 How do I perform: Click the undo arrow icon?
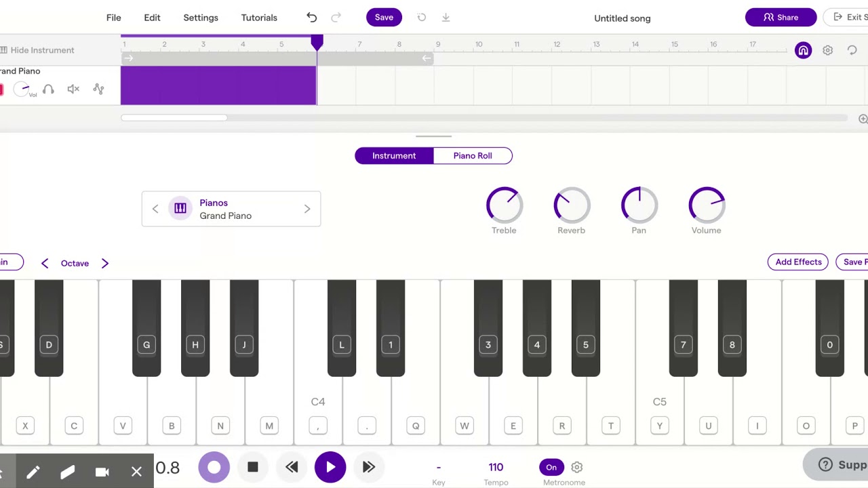[311, 18]
